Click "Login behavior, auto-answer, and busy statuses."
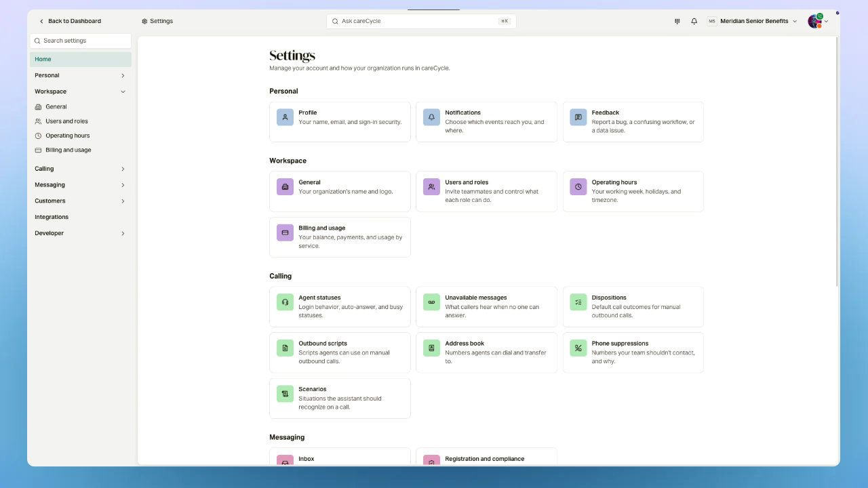The image size is (868, 488). [351, 311]
